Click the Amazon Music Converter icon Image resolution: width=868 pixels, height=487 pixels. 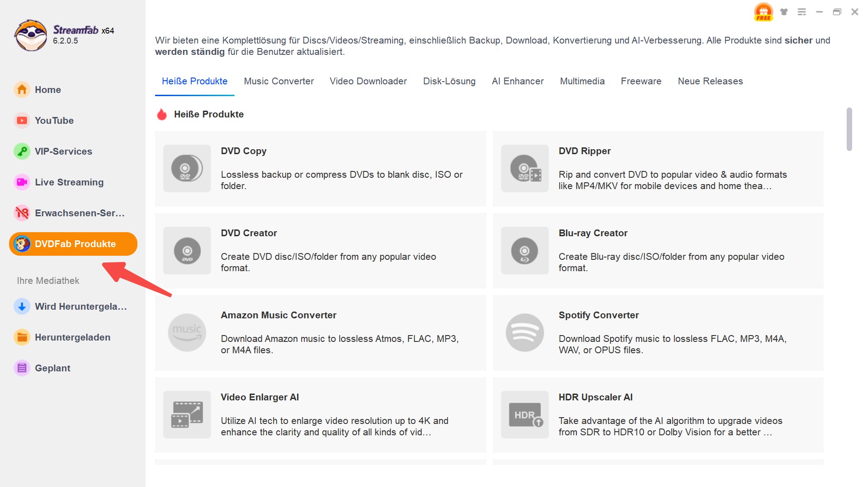[x=187, y=333]
